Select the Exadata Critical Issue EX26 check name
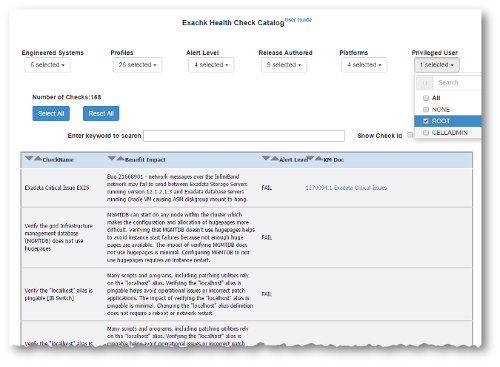 pos(57,188)
